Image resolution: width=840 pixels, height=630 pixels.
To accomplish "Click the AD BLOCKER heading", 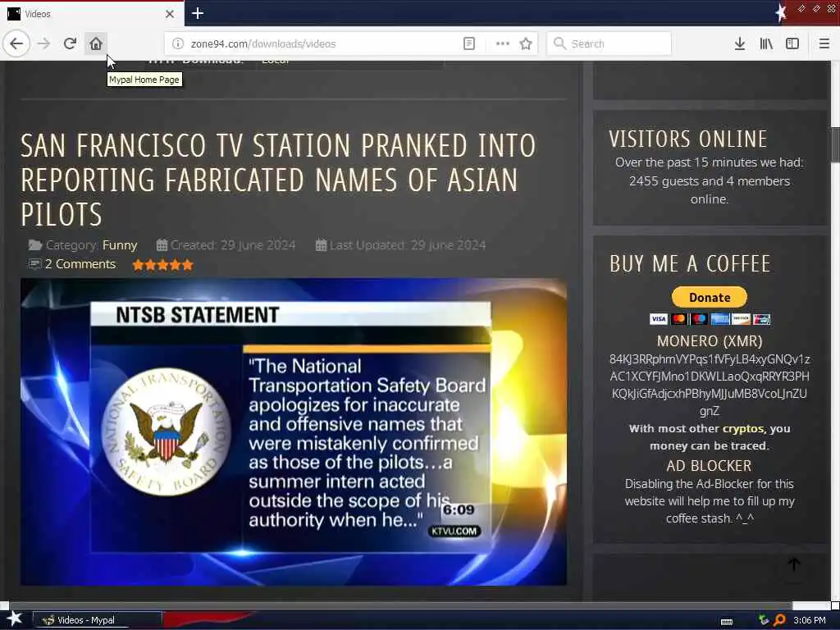I will [x=709, y=466].
